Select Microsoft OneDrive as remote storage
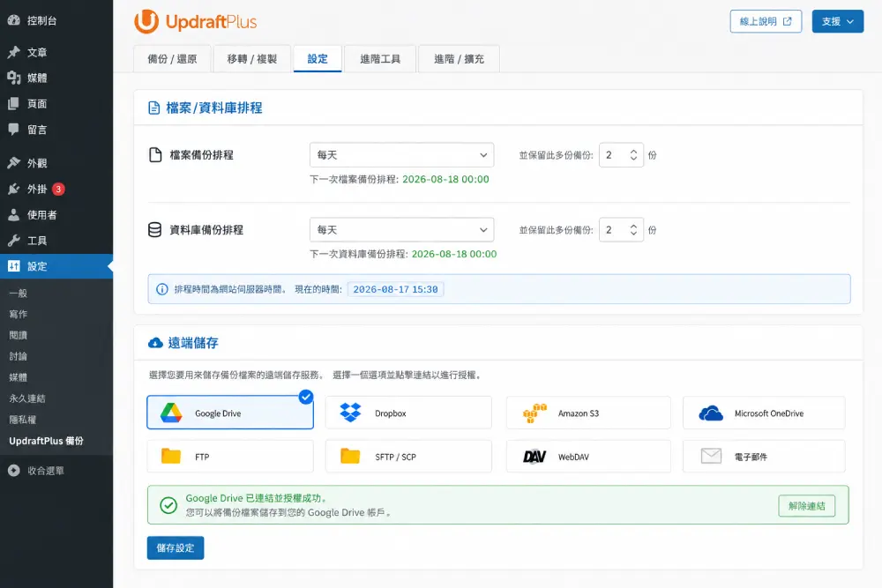The image size is (882, 588). pos(764,413)
